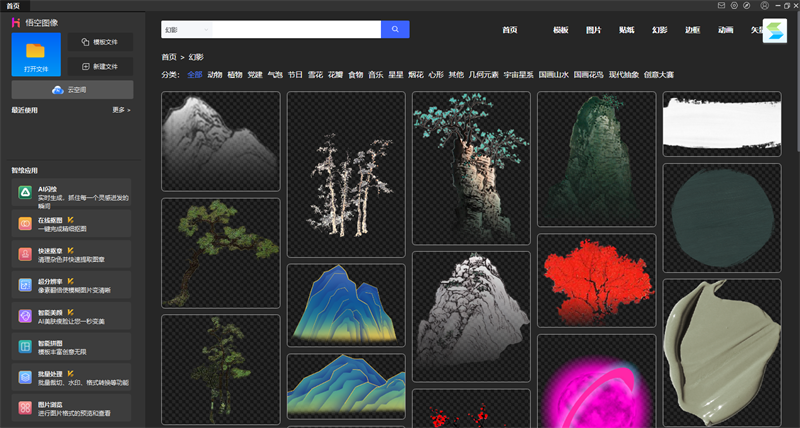Switch to the 贴纸 navigation tab
Screen dimensions: 800x428
point(626,31)
